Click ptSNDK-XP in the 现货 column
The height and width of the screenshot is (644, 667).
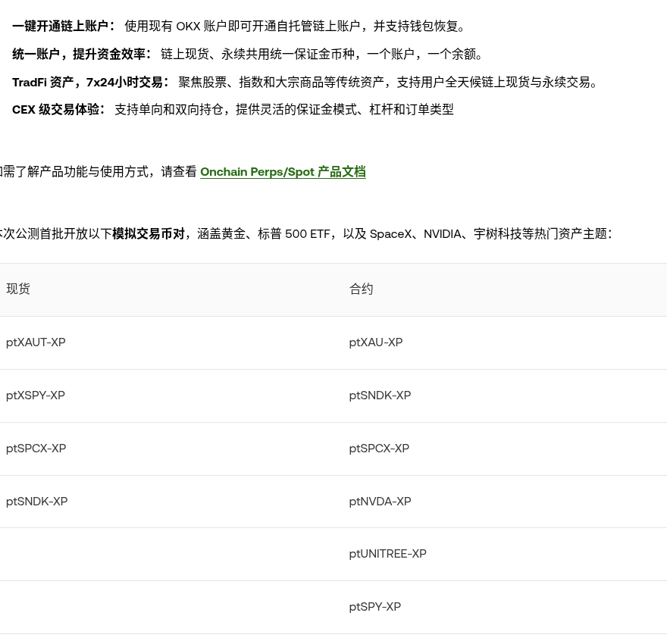tap(36, 502)
